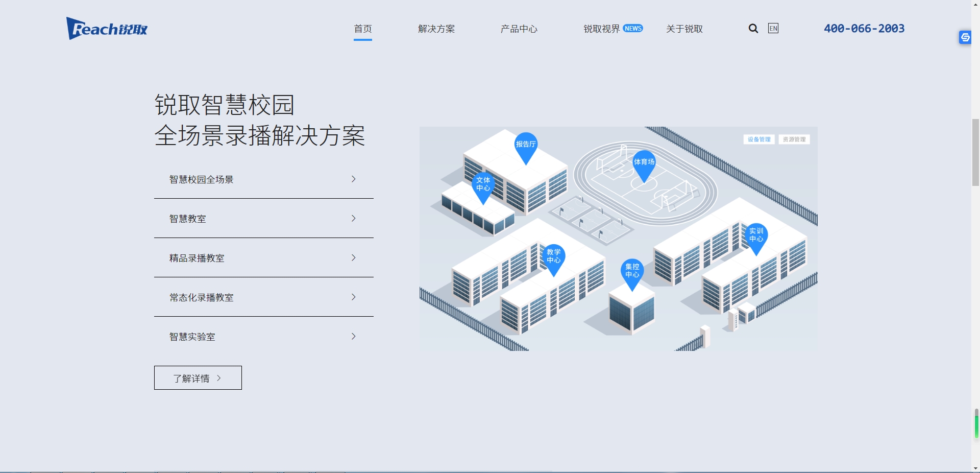Select the 体育场 location marker
980x473 pixels.
coord(644,163)
